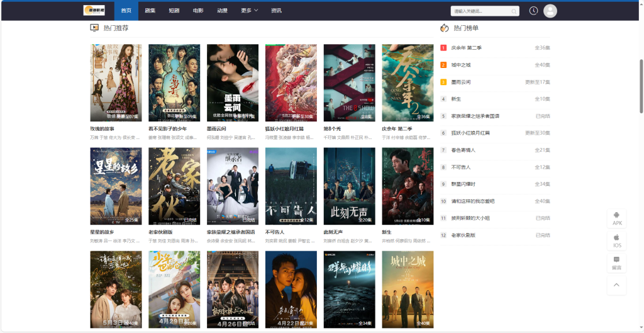The width and height of the screenshot is (644, 333).
Task: Open 庆余年 第二季 in the ranking list
Action: point(466,48)
